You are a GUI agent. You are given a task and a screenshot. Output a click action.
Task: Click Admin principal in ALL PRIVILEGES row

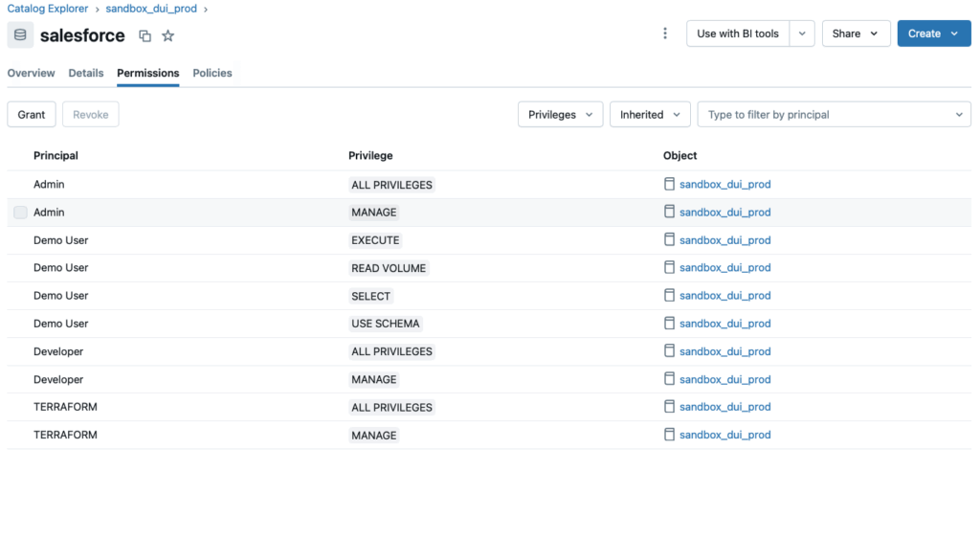click(49, 185)
